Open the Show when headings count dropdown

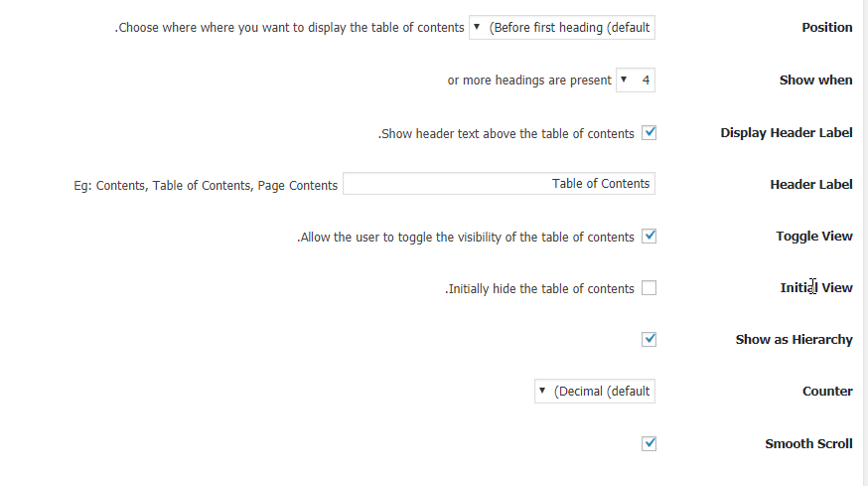tap(636, 81)
